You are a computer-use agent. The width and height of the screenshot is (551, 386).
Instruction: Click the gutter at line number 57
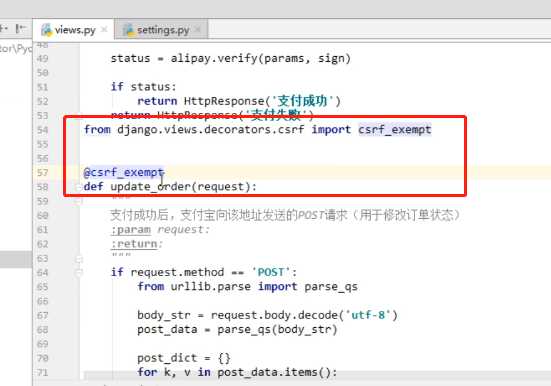(x=43, y=173)
